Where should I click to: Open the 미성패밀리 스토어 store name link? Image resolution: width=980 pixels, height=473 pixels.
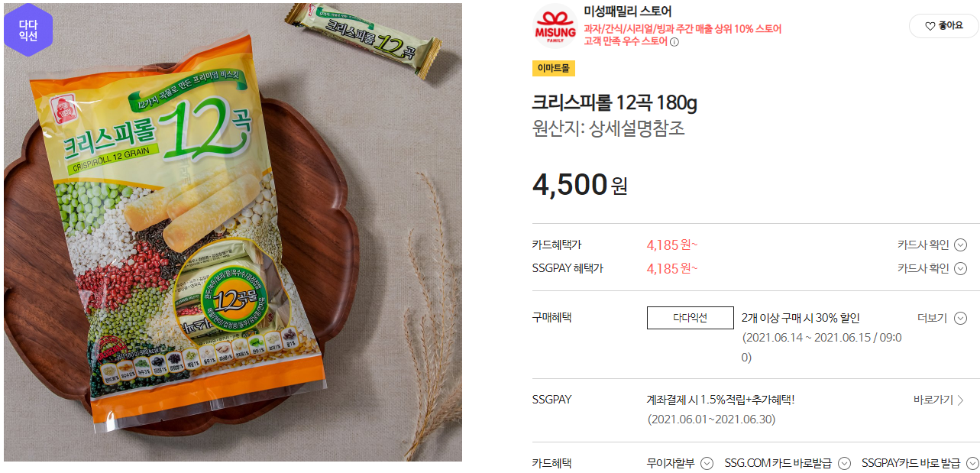click(x=627, y=11)
